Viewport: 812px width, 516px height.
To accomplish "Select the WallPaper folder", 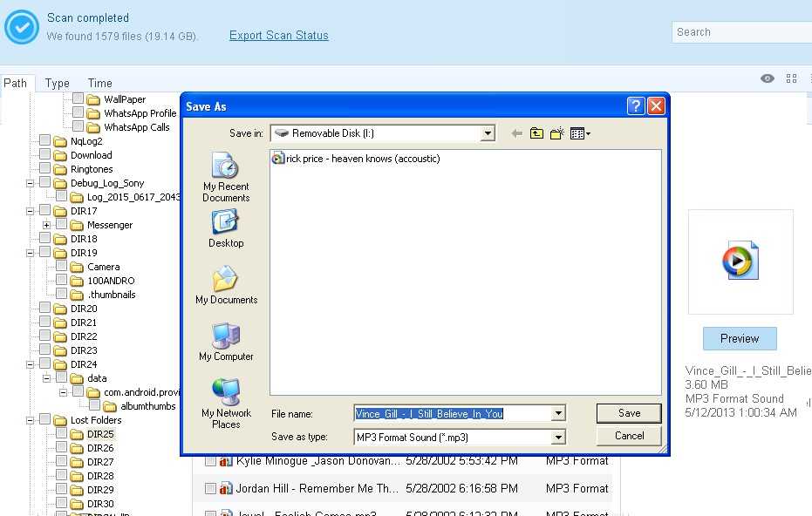I will 124,99.
